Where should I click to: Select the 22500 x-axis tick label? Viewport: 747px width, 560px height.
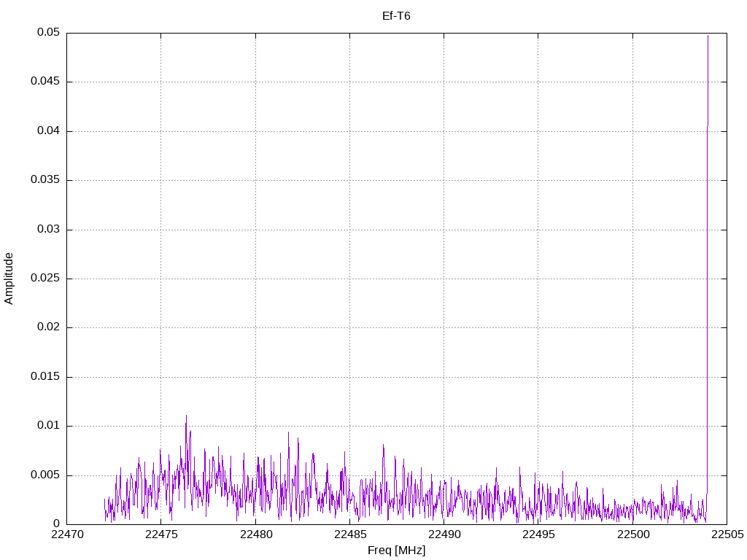[632, 534]
